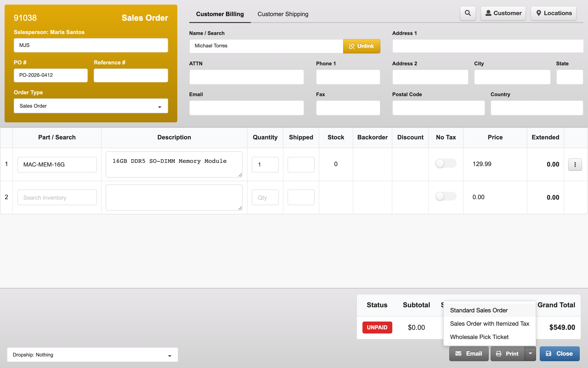Click the Country field
The image size is (588, 368).
(x=537, y=108)
